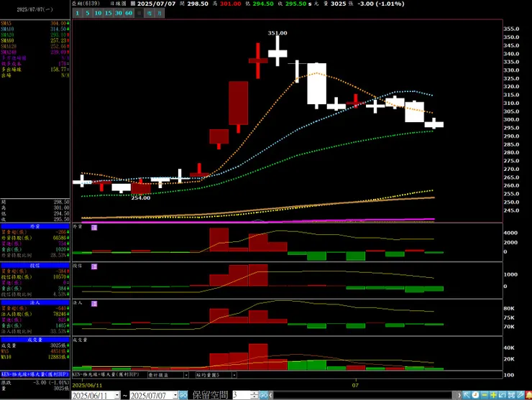The width and height of the screenshot is (532, 400).
Task: Open the start date 2025/06/11 dropdown
Action: click(x=117, y=395)
